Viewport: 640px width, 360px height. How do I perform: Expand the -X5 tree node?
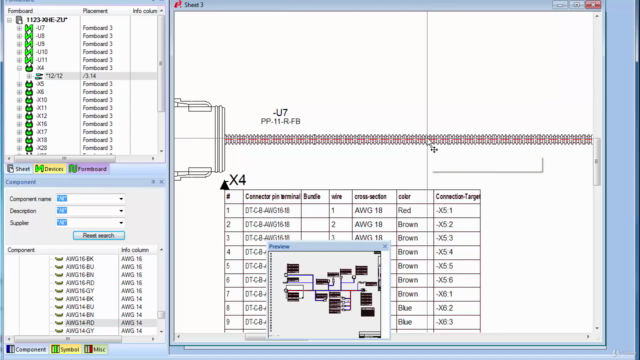pos(19,84)
